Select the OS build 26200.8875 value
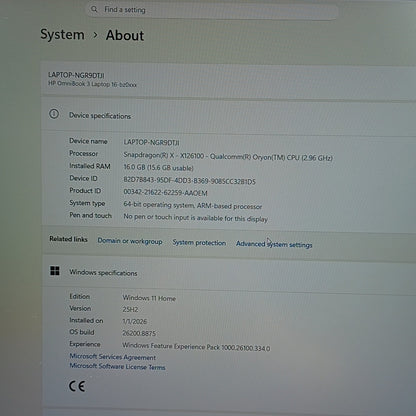 (139, 333)
